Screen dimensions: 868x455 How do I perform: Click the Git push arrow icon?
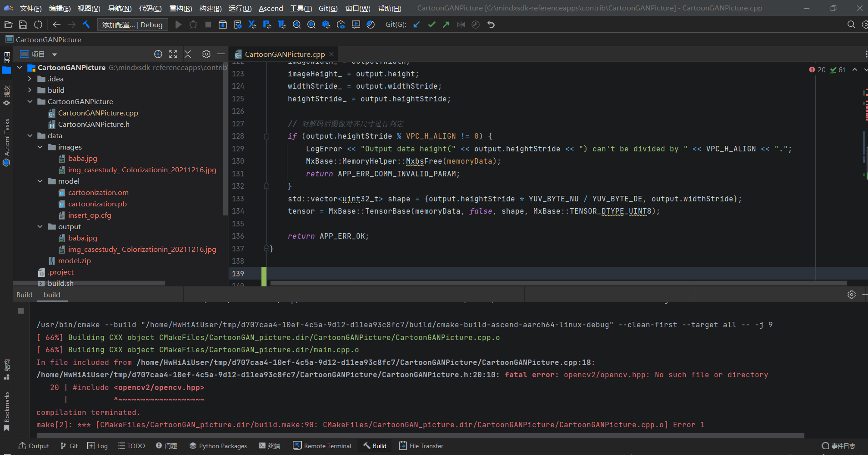click(446, 25)
